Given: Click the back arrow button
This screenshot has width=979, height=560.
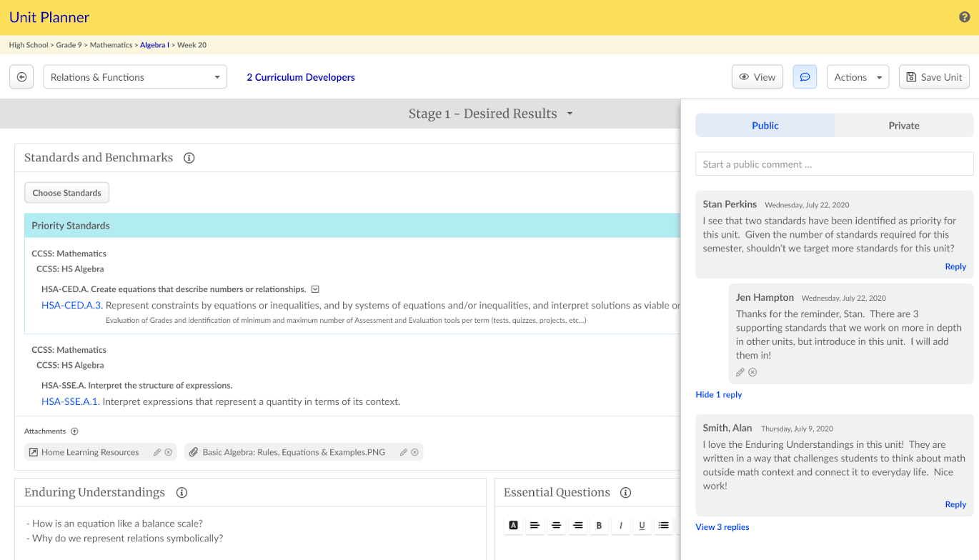Looking at the screenshot, I should pos(22,77).
